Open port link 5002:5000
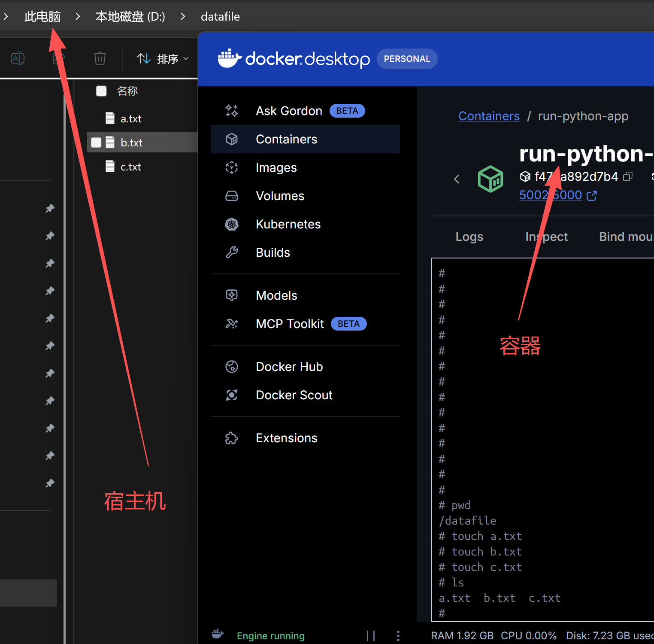654x644 pixels. click(x=551, y=195)
